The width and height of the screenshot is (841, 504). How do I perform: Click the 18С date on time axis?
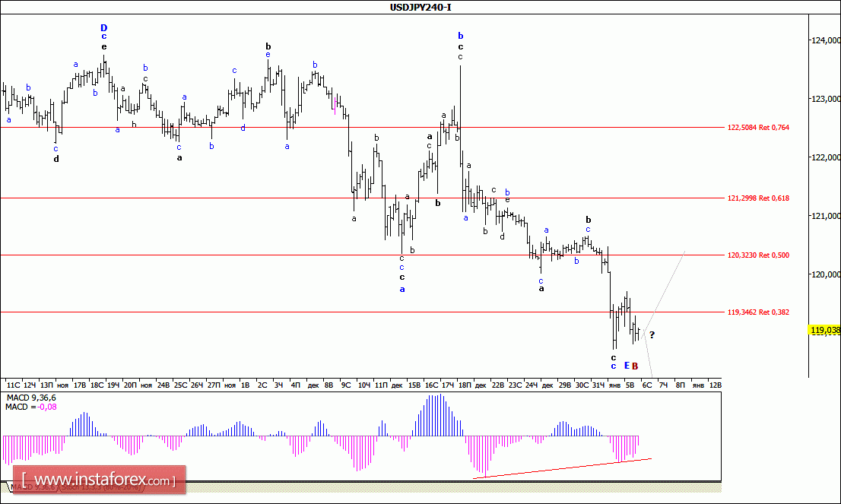pos(97,385)
